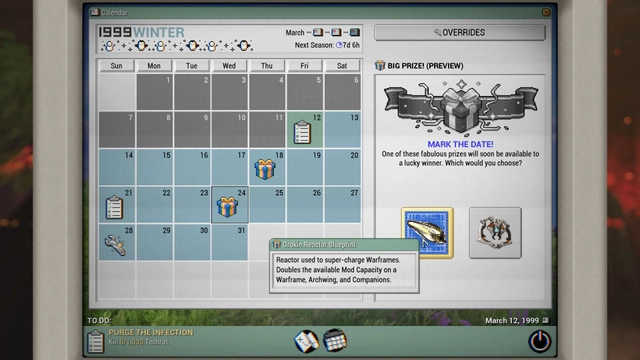640x360 pixels.
Task: Select March 31 on the calendar
Action: point(229,242)
